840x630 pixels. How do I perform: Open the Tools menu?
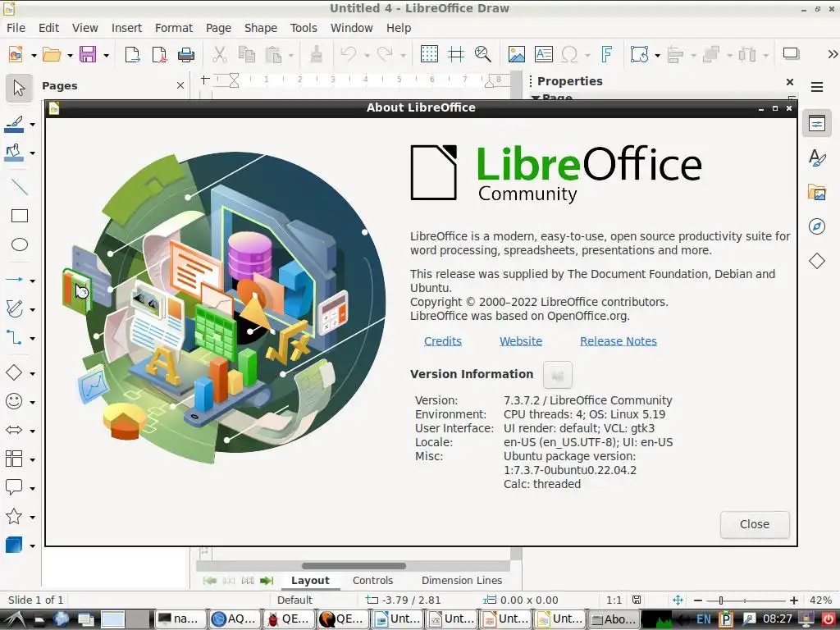click(304, 28)
